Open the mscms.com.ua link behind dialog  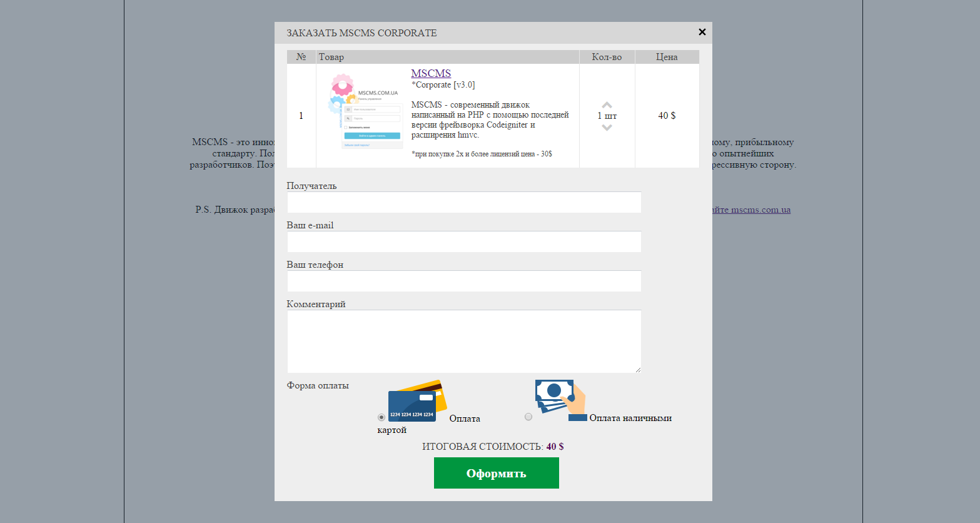pyautogui.click(x=751, y=210)
